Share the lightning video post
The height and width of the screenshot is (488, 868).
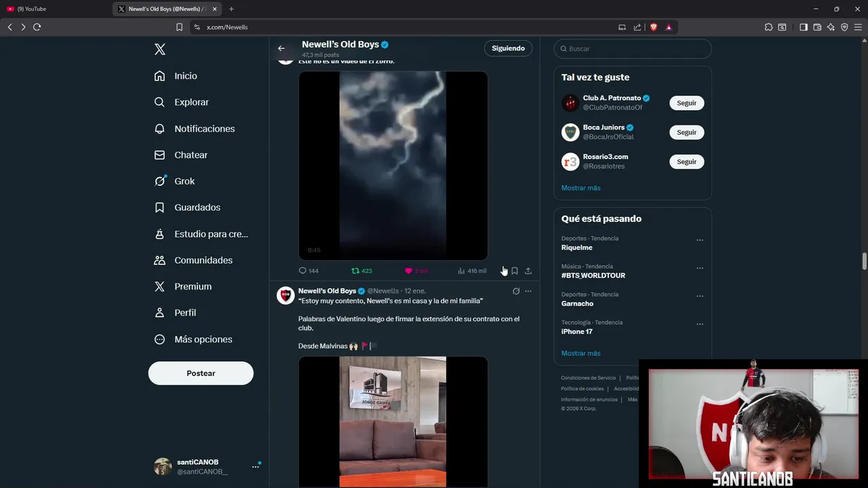(528, 270)
